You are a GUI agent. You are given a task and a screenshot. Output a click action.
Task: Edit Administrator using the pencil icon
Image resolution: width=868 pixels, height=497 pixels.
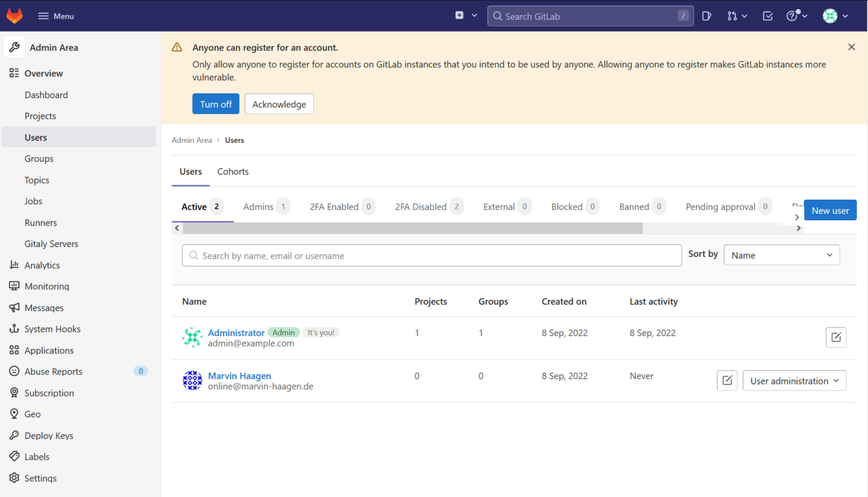[x=836, y=337]
